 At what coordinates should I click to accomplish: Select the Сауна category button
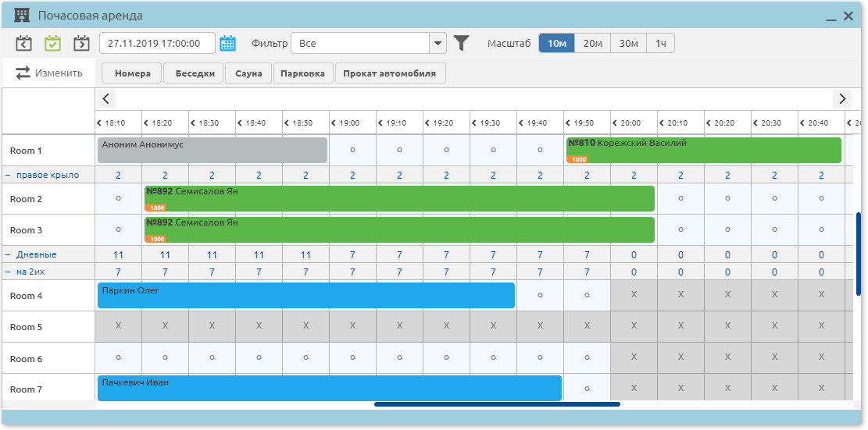coord(248,73)
